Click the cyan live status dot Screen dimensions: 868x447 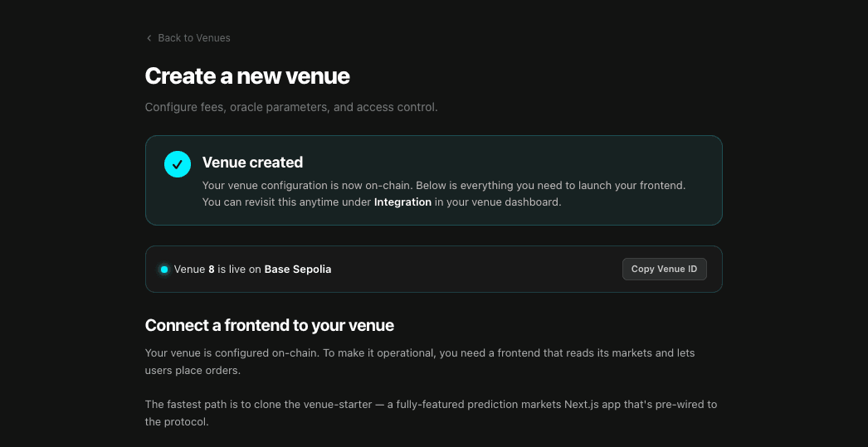pos(164,270)
